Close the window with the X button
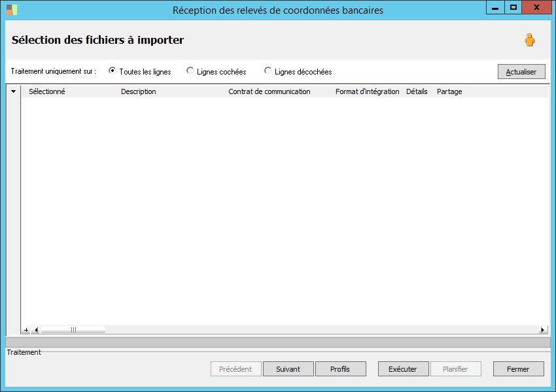The width and height of the screenshot is (556, 392). [537, 7]
